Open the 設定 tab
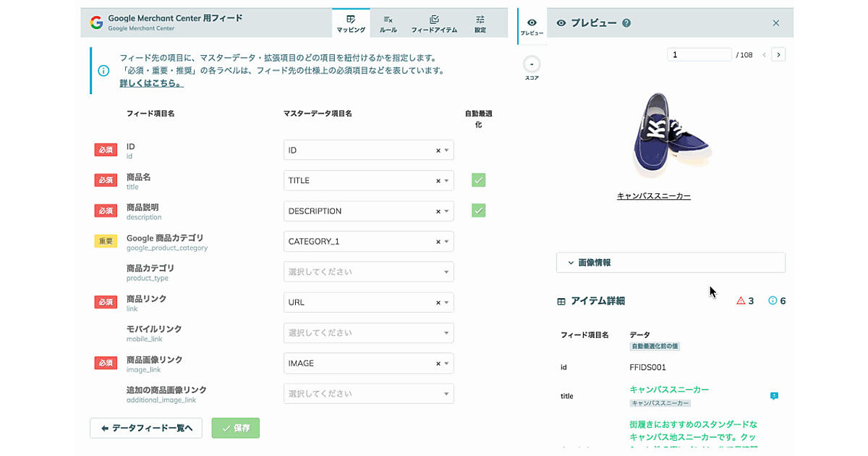 [480, 24]
